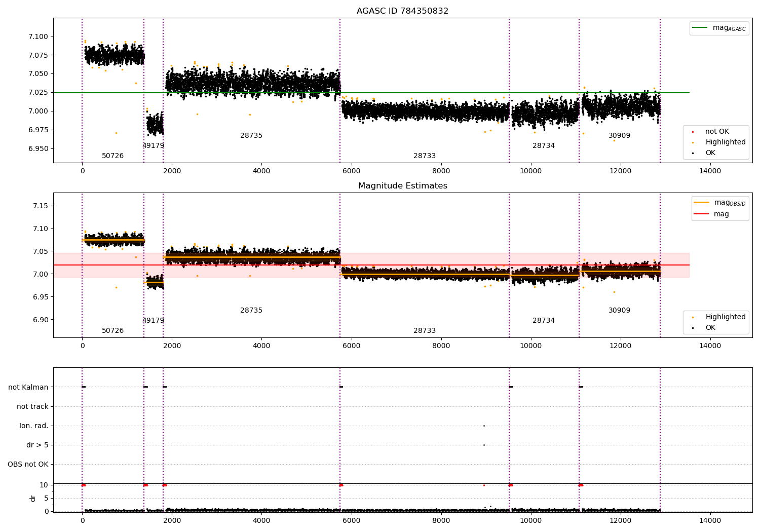Click the 10 tick label on dr axis
The height and width of the screenshot is (532, 760).
(x=44, y=485)
